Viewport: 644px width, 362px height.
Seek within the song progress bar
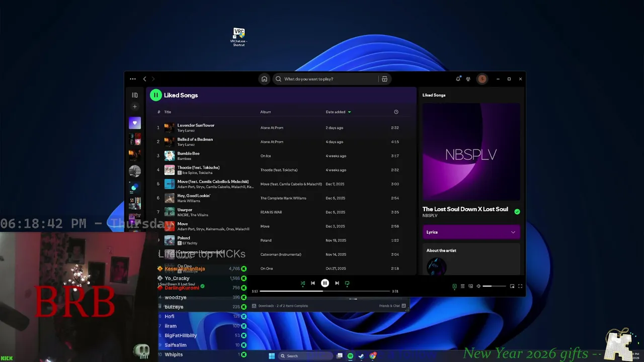pos(325,291)
